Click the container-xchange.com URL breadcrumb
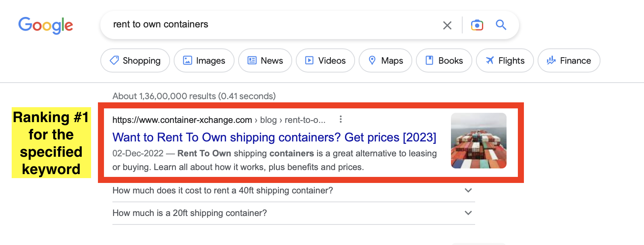This screenshot has width=644, height=245. [x=182, y=120]
